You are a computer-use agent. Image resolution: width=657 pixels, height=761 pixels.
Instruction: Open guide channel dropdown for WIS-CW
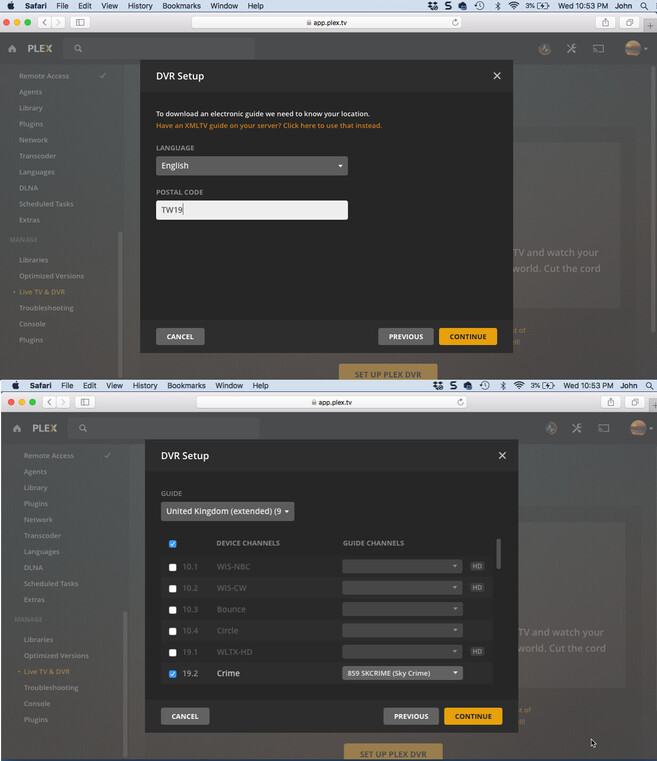(402, 588)
